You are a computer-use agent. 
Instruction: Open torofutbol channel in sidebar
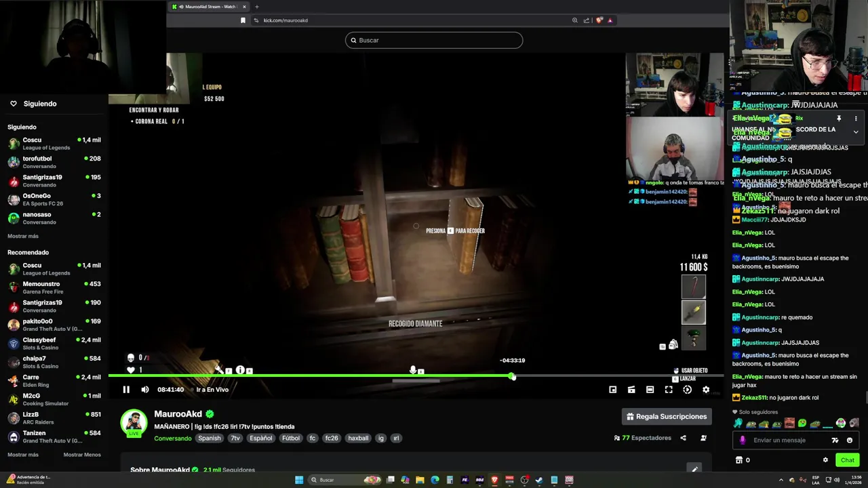click(x=54, y=162)
